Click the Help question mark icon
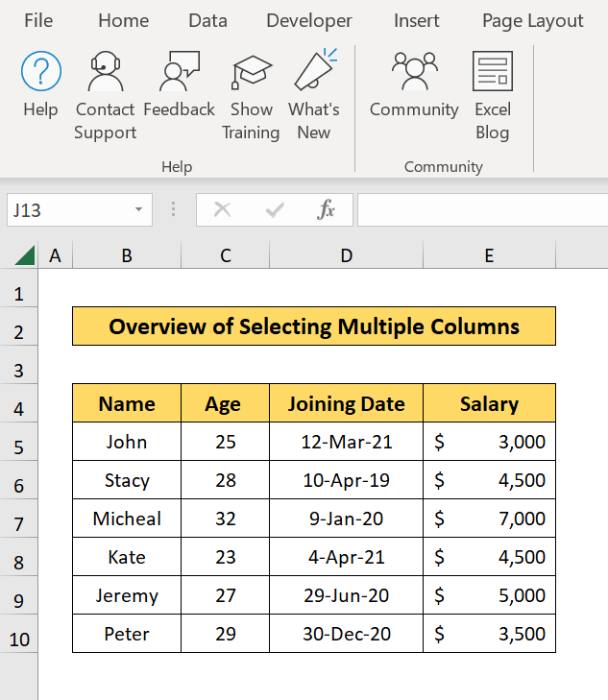608x700 pixels. point(40,72)
